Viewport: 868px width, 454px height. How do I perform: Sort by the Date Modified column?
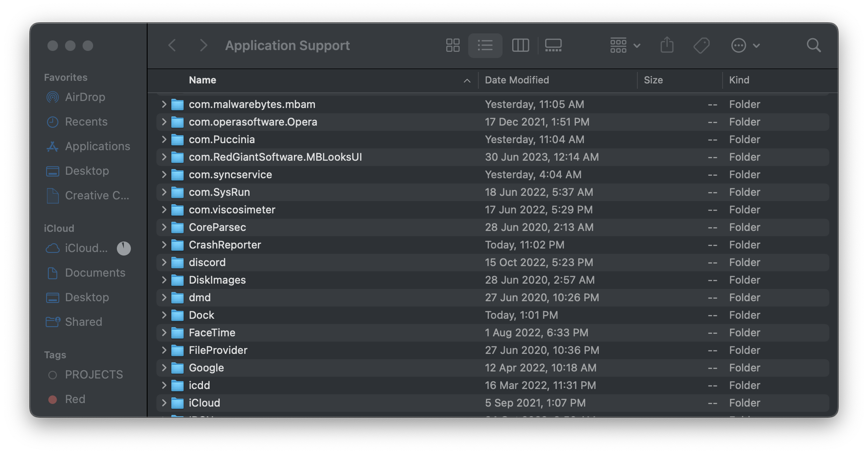point(517,80)
